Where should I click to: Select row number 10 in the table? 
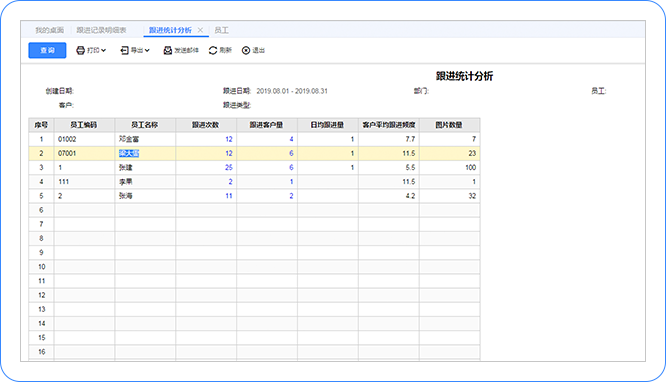coord(41,267)
